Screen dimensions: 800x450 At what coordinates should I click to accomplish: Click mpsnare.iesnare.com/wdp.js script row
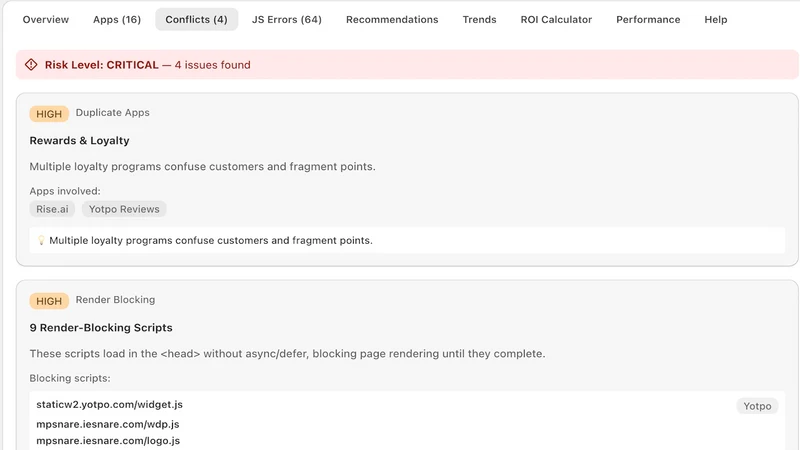(x=108, y=424)
